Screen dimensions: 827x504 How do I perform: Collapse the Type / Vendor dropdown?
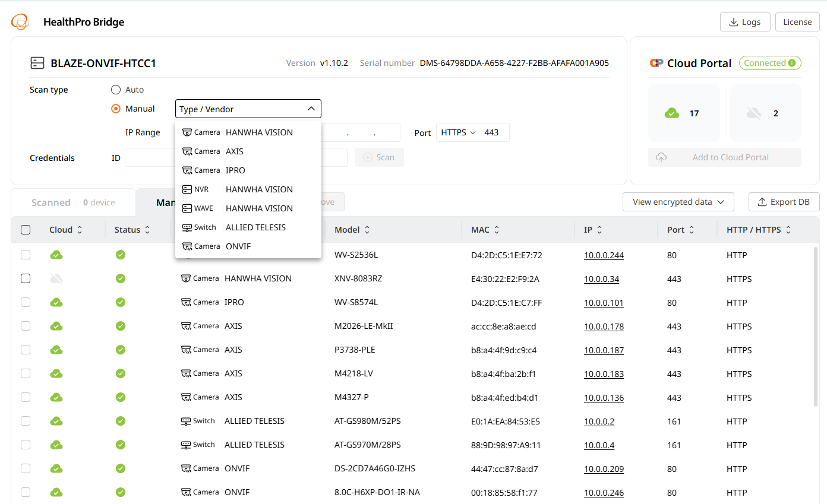[248, 109]
